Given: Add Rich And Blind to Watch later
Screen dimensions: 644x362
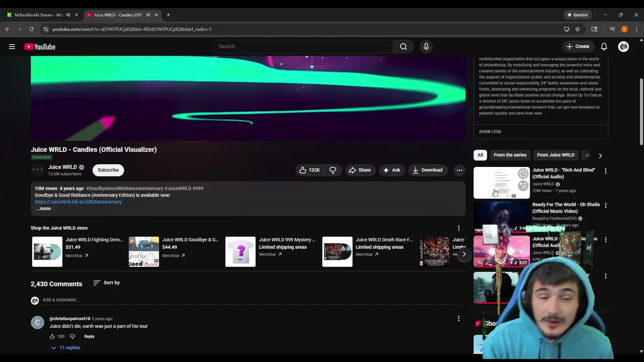Looking at the screenshot, I should tap(523, 174).
